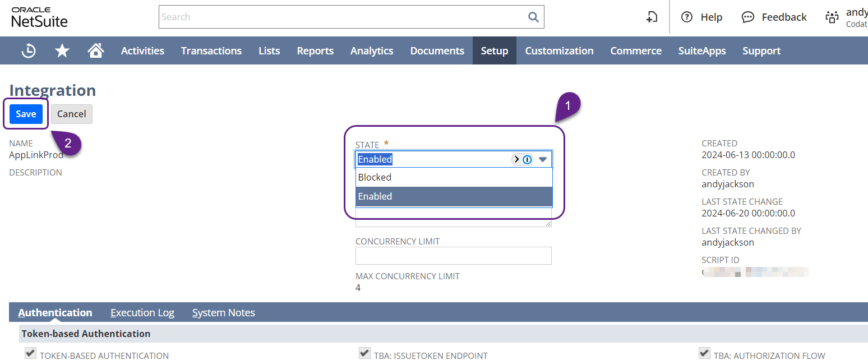
Task: Save the AppLinkProd integration
Action: pyautogui.click(x=26, y=113)
